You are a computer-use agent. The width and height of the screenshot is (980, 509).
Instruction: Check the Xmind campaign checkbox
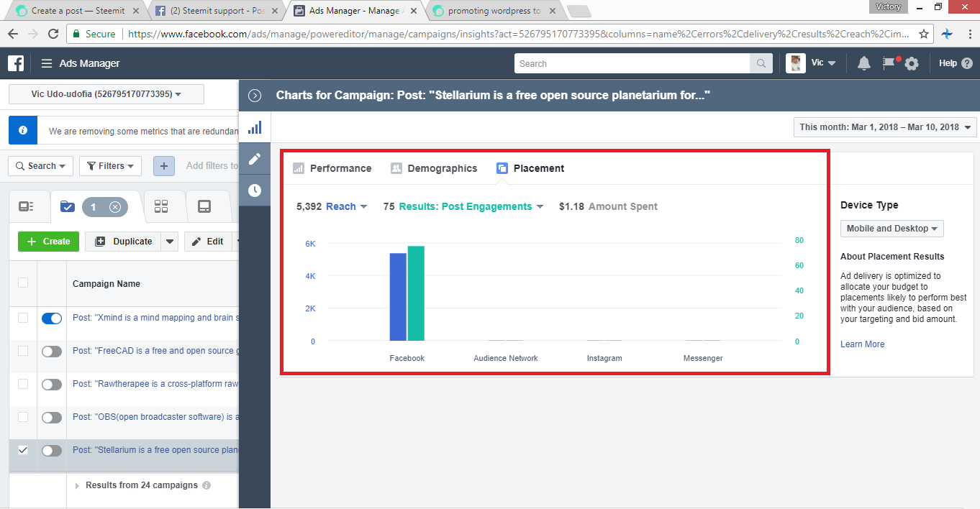pyautogui.click(x=23, y=318)
